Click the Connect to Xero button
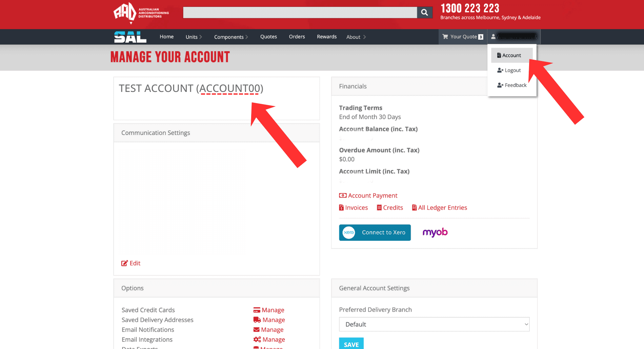 pos(375,232)
